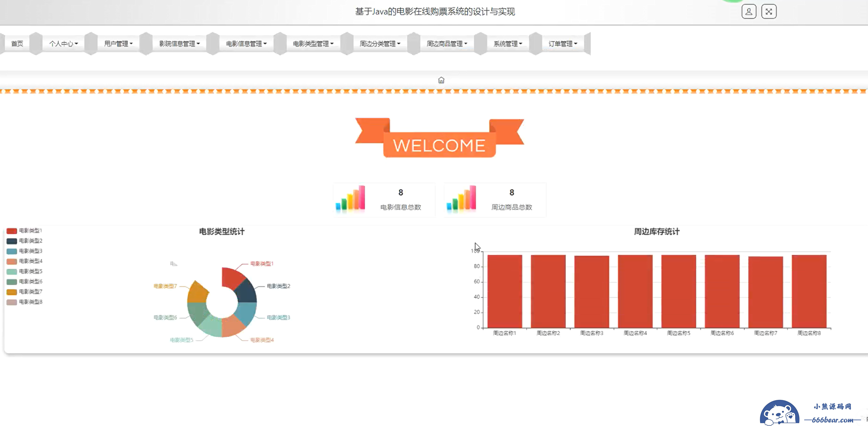Image resolution: width=868 pixels, height=426 pixels.
Task: Click the bar for 周边名称8
Action: pyautogui.click(x=809, y=291)
